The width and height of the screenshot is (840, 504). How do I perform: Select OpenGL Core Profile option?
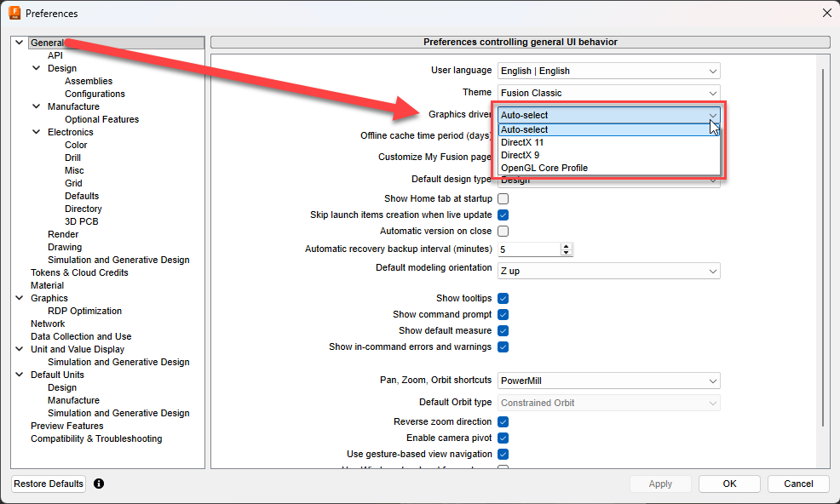pyautogui.click(x=544, y=168)
